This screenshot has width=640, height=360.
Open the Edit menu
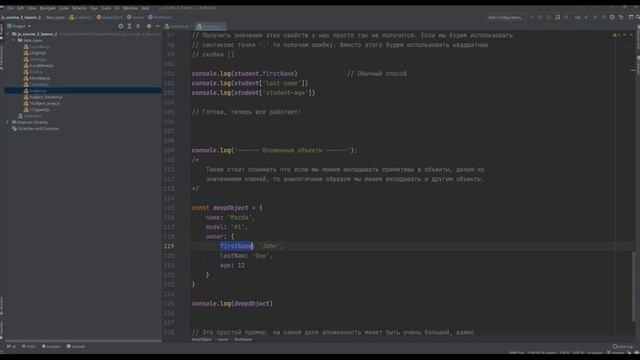coord(20,8)
